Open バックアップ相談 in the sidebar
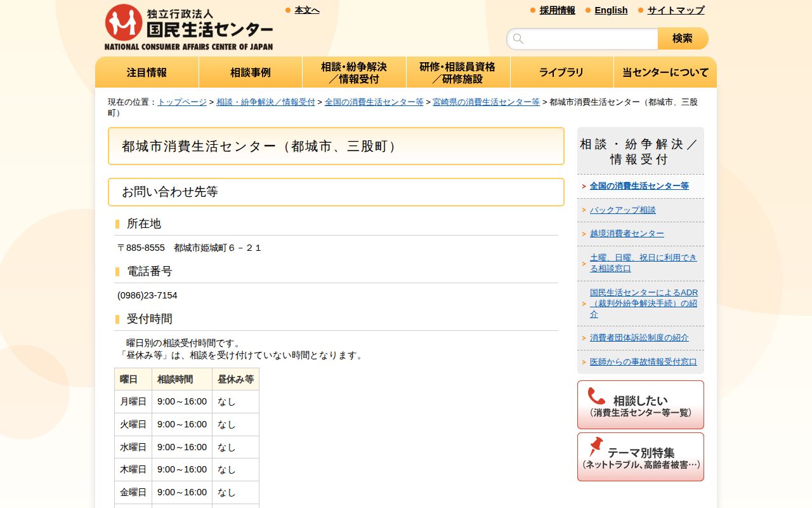The width and height of the screenshot is (812, 508). tap(622, 210)
